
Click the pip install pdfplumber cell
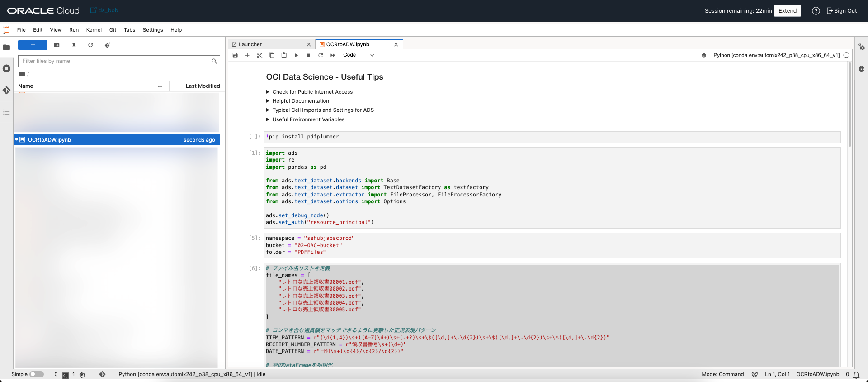coord(552,137)
